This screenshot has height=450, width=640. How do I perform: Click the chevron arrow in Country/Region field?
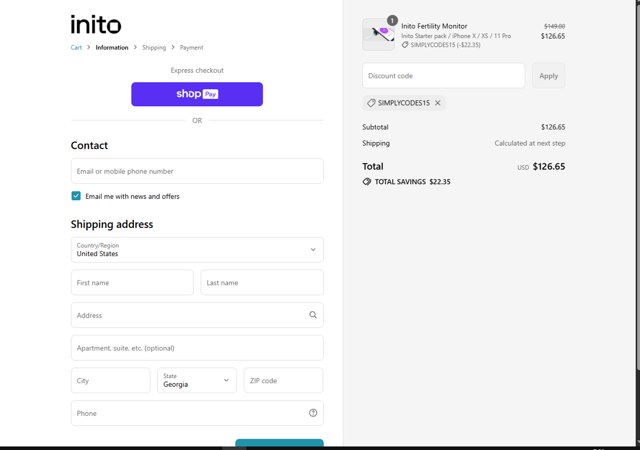point(313,250)
